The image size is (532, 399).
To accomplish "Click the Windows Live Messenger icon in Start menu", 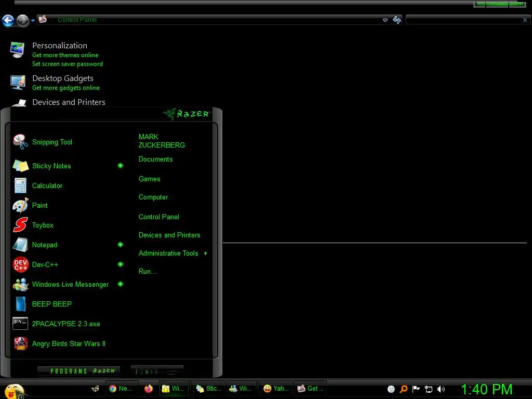I will coord(20,284).
